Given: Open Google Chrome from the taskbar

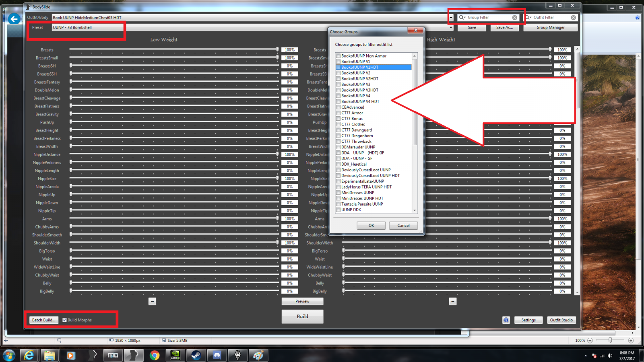Looking at the screenshot, I should tap(155, 355).
